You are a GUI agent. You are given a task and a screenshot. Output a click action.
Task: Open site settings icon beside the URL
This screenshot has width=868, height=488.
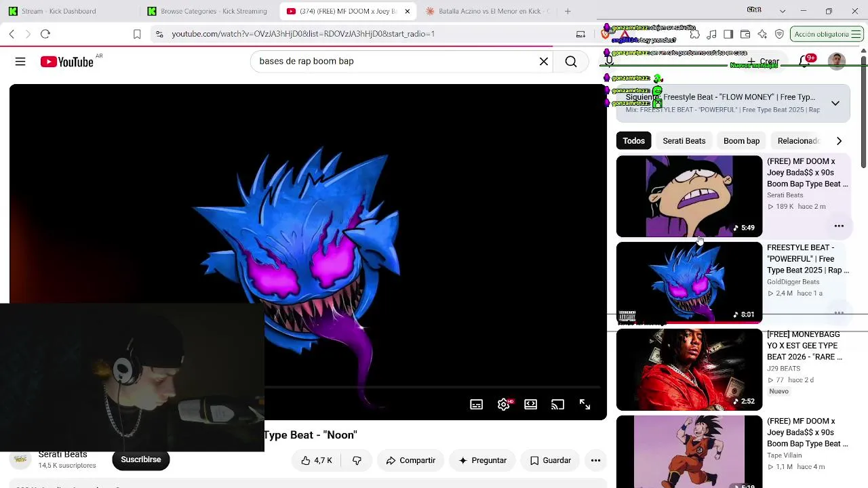[x=159, y=34]
